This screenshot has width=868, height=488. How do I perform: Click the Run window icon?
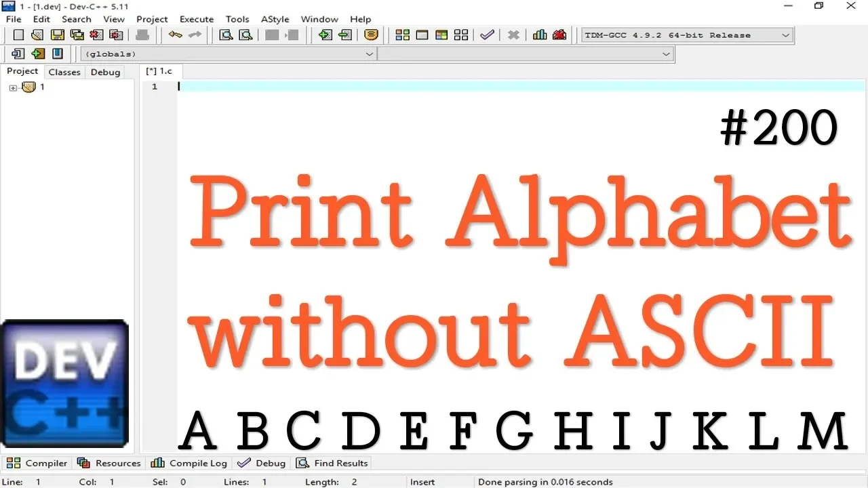coord(422,35)
